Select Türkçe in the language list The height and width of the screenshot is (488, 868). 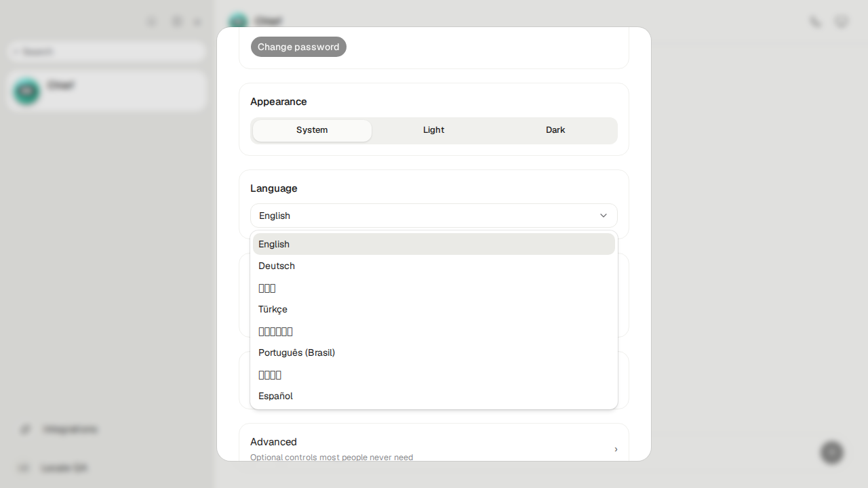[434, 309]
